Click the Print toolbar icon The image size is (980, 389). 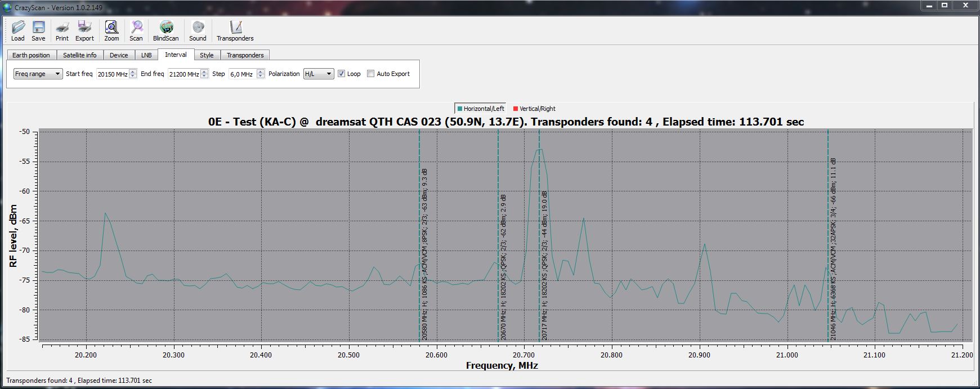(x=62, y=27)
